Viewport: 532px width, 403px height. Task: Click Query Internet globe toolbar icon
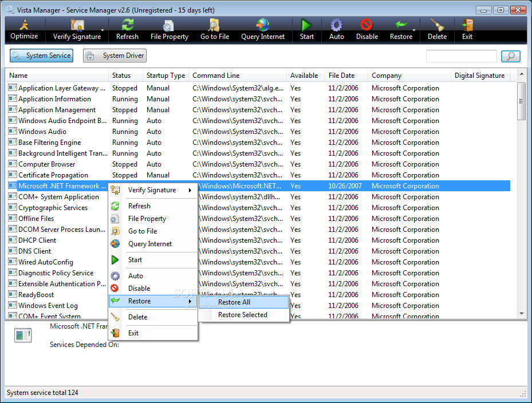click(x=263, y=30)
